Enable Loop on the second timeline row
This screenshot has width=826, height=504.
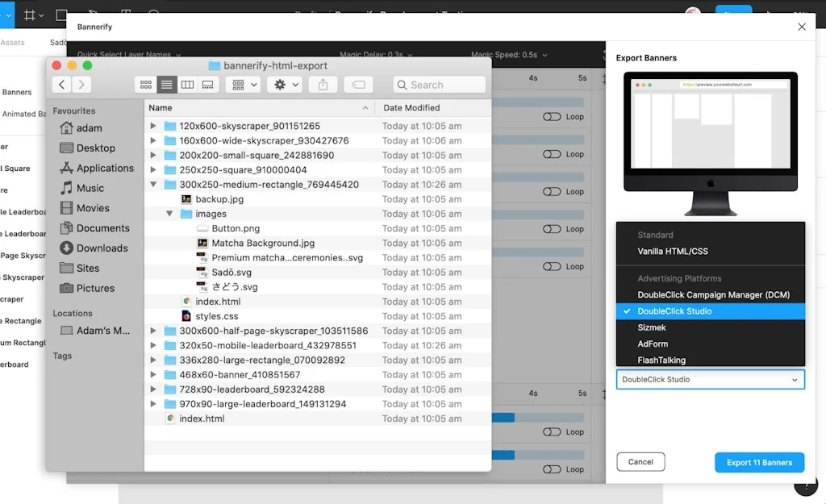click(x=552, y=154)
